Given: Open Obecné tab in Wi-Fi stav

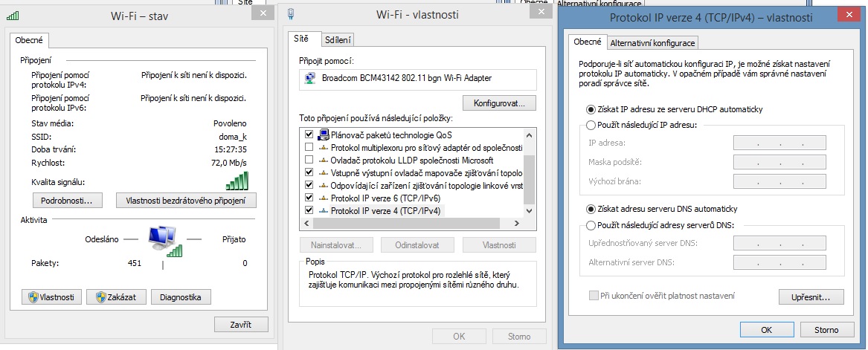Looking at the screenshot, I should 30,40.
